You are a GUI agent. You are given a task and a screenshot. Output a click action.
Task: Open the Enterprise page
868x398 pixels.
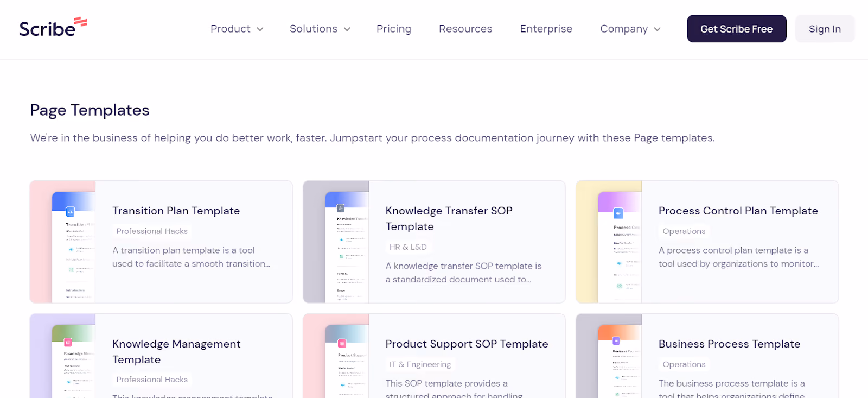click(546, 29)
